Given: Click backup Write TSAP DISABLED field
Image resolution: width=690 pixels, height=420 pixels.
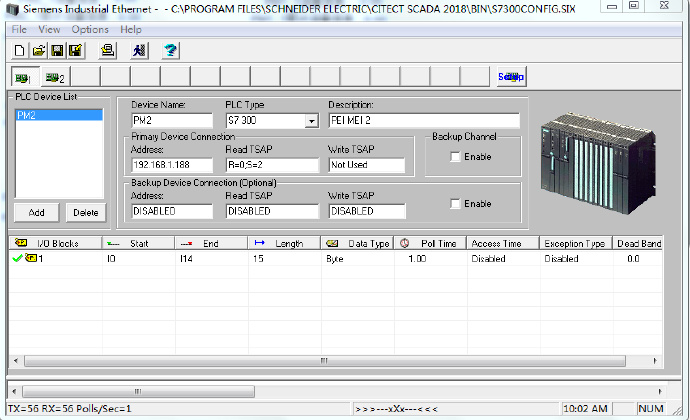Looking at the screenshot, I should 367,211.
